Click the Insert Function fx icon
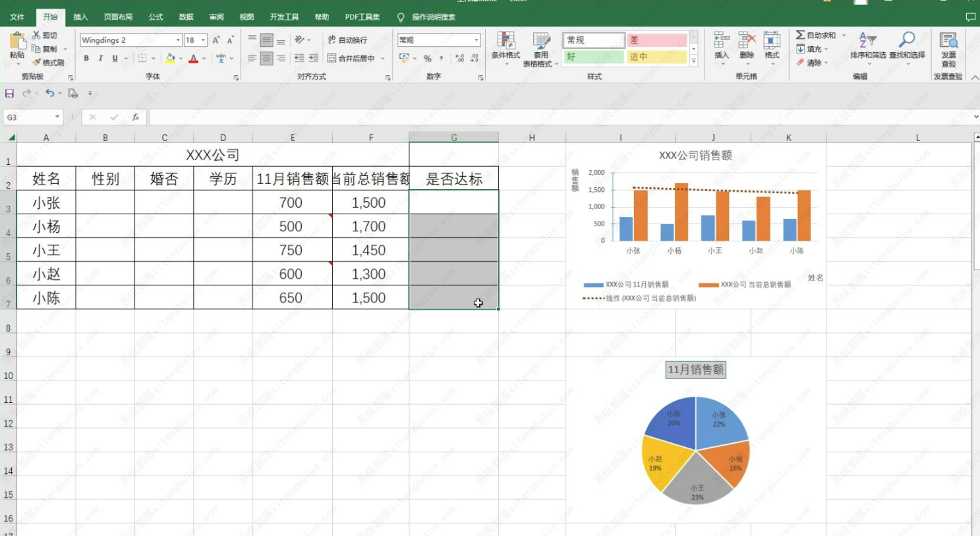This screenshot has width=980, height=536. click(x=135, y=117)
